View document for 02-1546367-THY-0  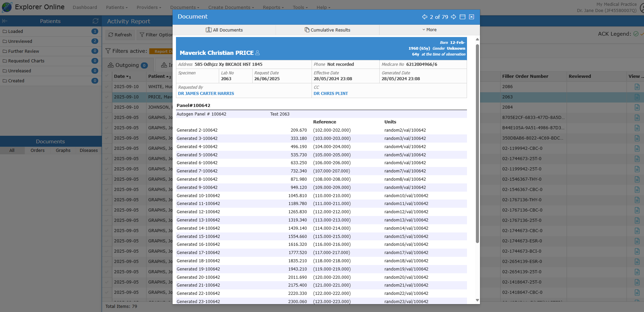[x=637, y=179]
